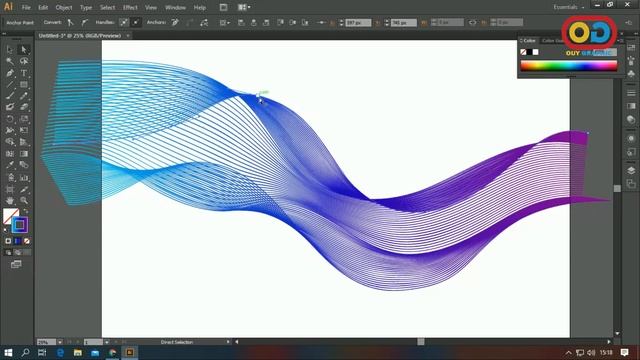
Task: Convert anchor points to corner
Action: tap(71, 22)
